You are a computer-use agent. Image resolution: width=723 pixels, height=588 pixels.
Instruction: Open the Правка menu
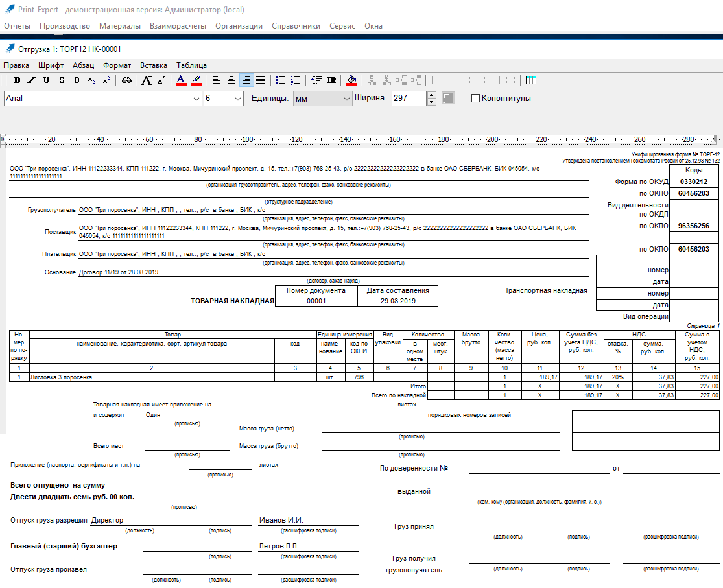click(x=16, y=65)
